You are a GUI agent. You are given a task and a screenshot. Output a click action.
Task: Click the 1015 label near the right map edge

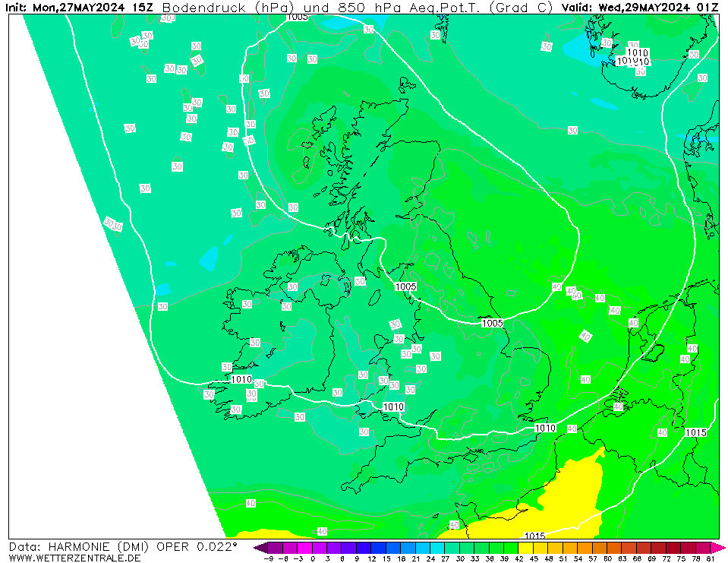coord(696,432)
